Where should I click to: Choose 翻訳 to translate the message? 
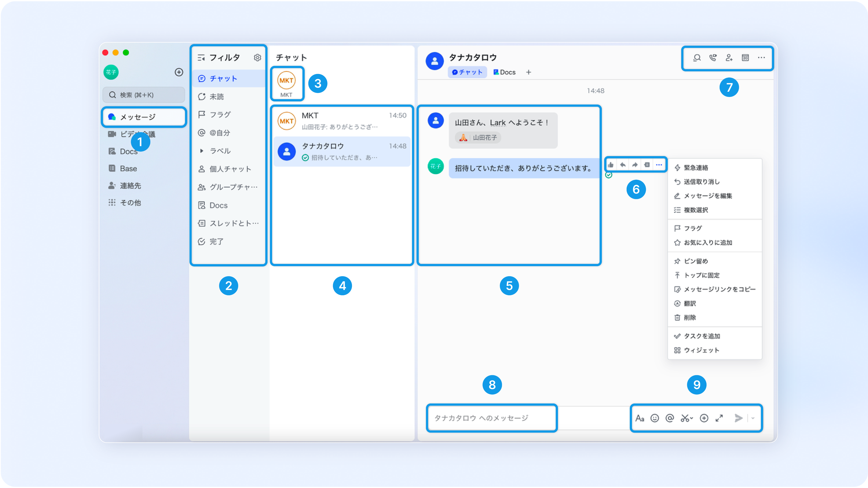point(689,304)
